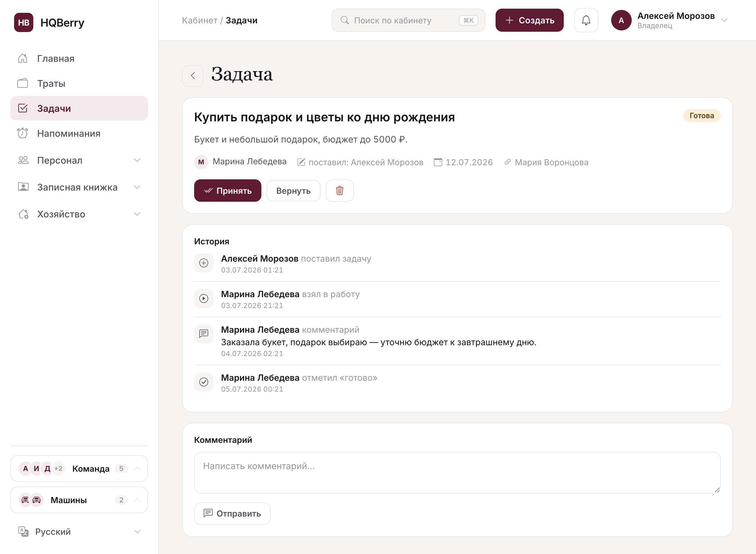756x554 pixels.
Task: Click the Траты wallet icon
Action: [x=22, y=83]
